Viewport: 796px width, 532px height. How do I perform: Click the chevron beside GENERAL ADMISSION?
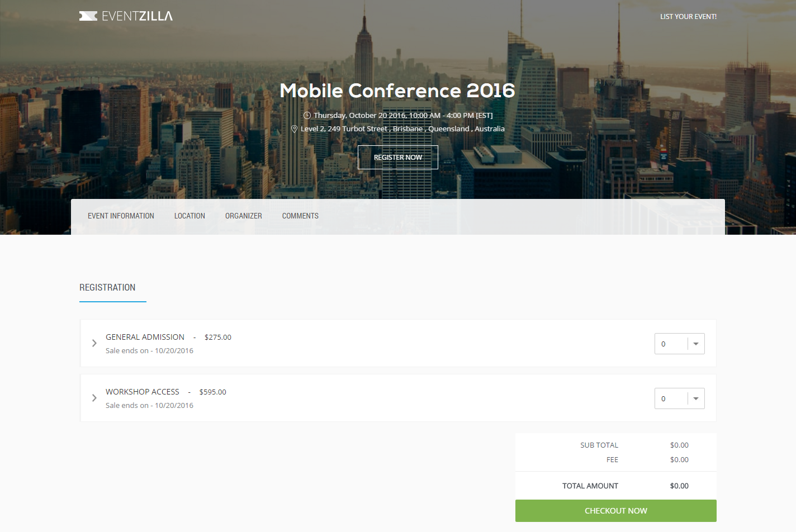click(x=94, y=343)
